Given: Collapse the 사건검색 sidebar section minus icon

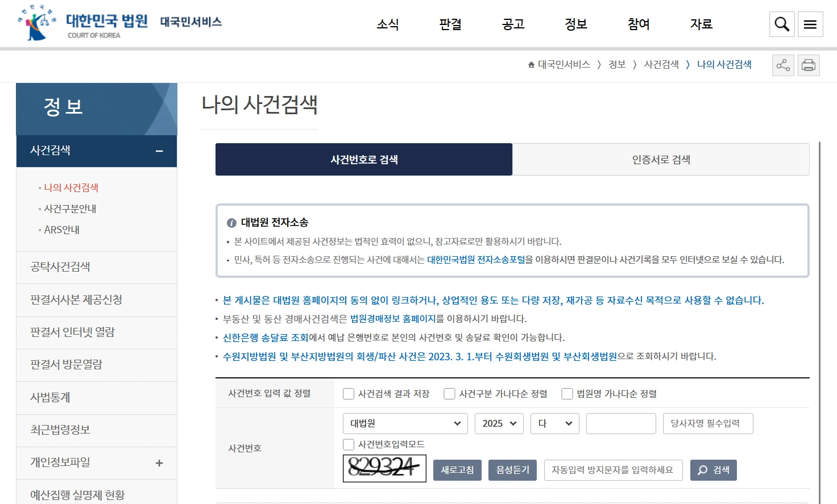Looking at the screenshot, I should 159,151.
